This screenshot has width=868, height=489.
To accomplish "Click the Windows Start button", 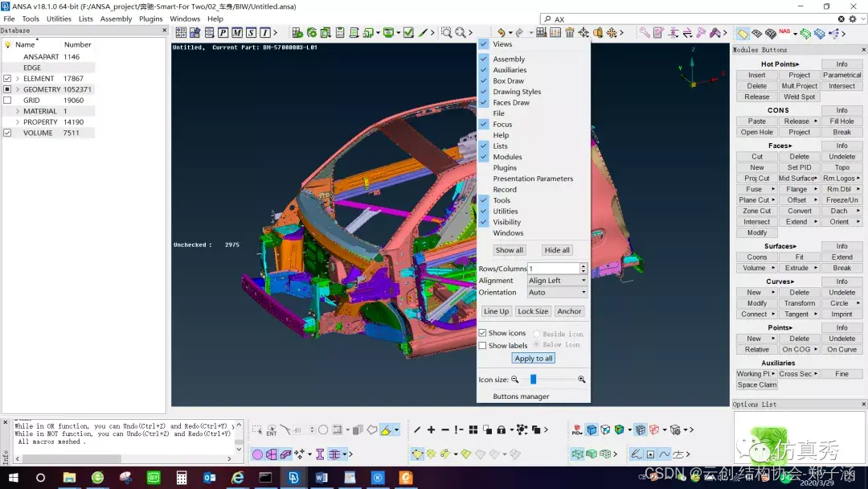I will pos(13,478).
